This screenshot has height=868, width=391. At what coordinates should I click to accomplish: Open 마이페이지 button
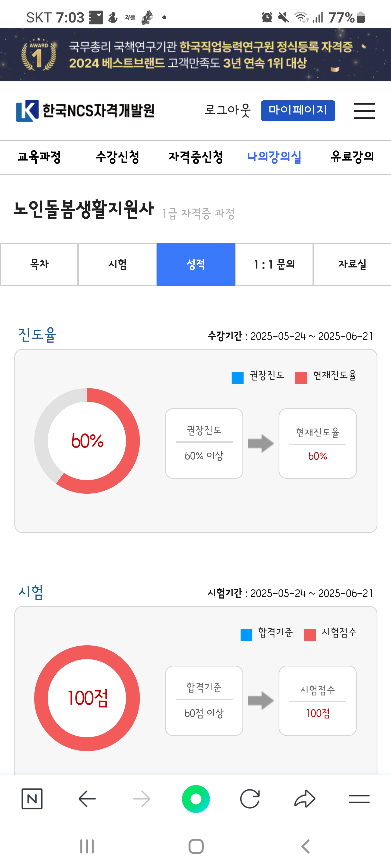(298, 110)
